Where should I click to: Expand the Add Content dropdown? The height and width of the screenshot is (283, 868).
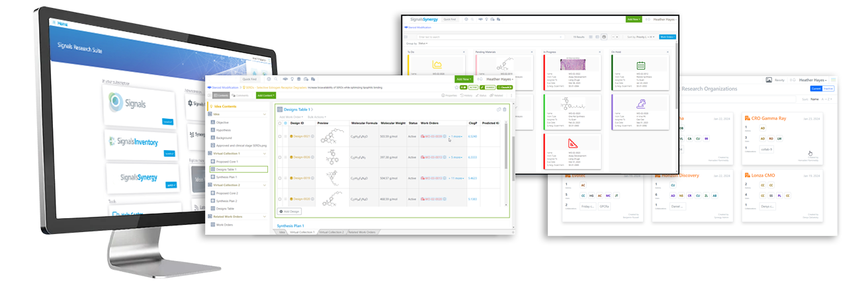(266, 95)
